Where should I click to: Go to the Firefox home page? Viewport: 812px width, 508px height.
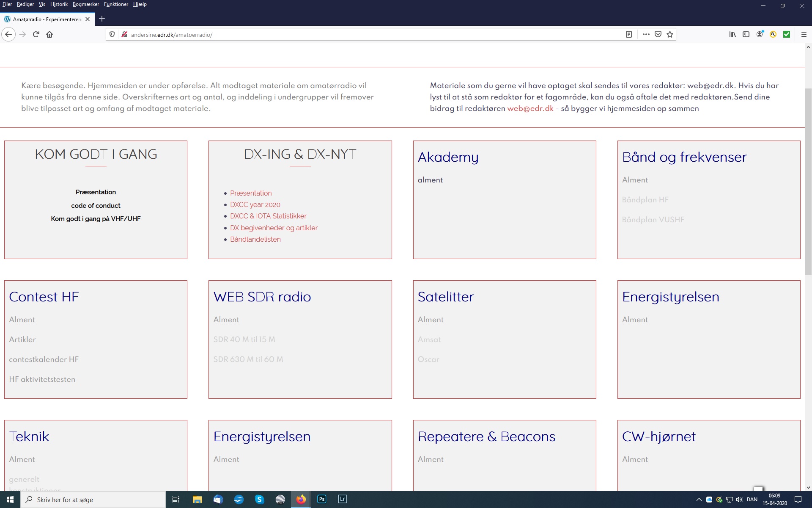(49, 34)
